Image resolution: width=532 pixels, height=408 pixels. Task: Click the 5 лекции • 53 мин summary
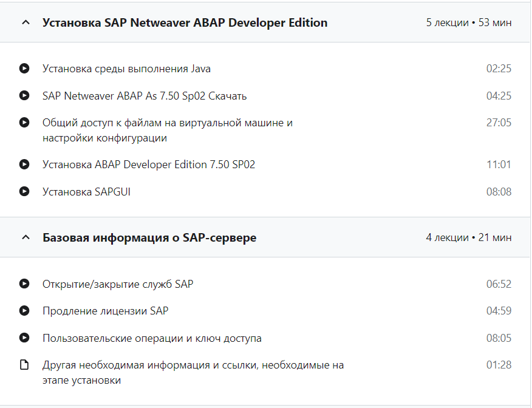click(468, 23)
